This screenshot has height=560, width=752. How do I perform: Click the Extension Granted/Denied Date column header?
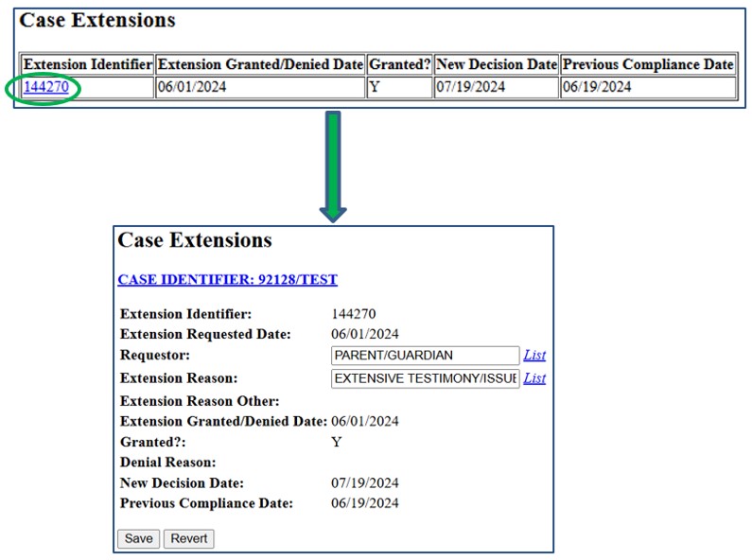[260, 64]
